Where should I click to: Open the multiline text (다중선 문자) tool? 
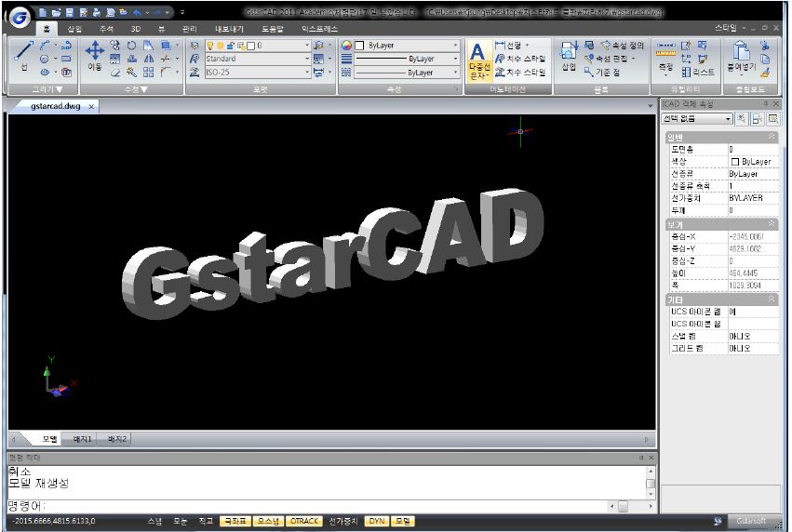point(477,61)
